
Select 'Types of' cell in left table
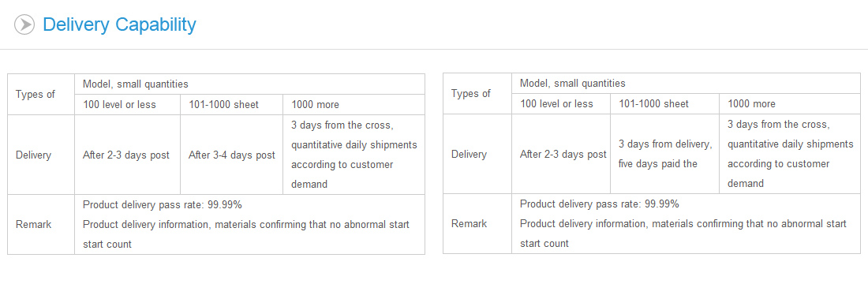point(41,94)
